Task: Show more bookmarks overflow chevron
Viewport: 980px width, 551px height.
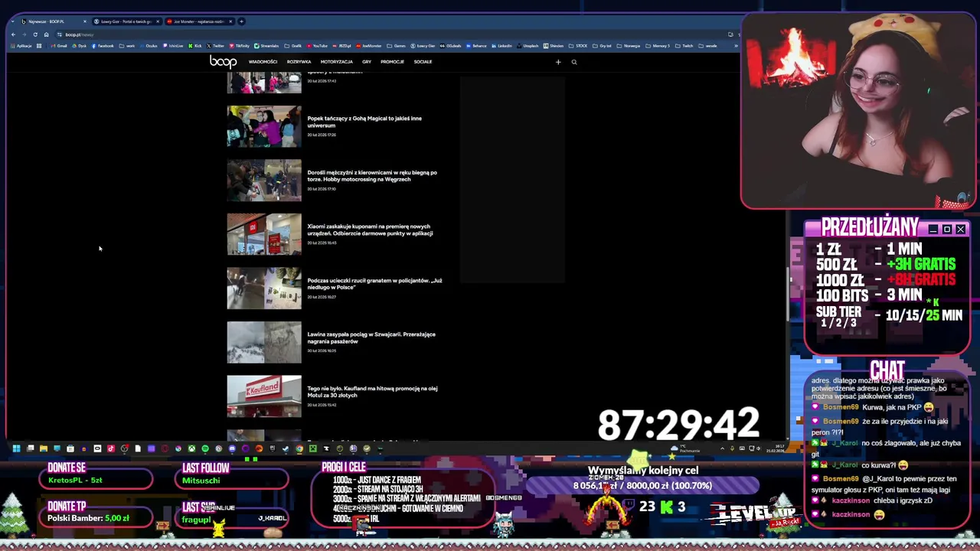Action: click(x=736, y=46)
